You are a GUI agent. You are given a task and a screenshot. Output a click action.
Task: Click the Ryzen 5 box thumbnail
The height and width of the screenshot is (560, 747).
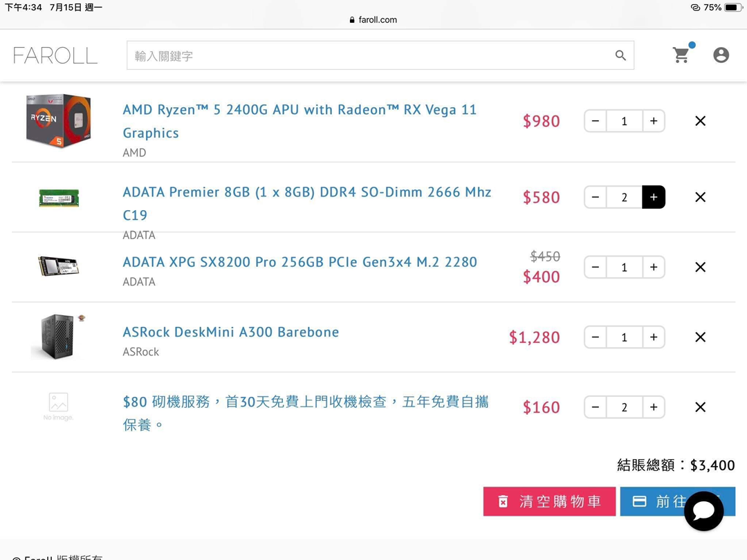click(58, 121)
